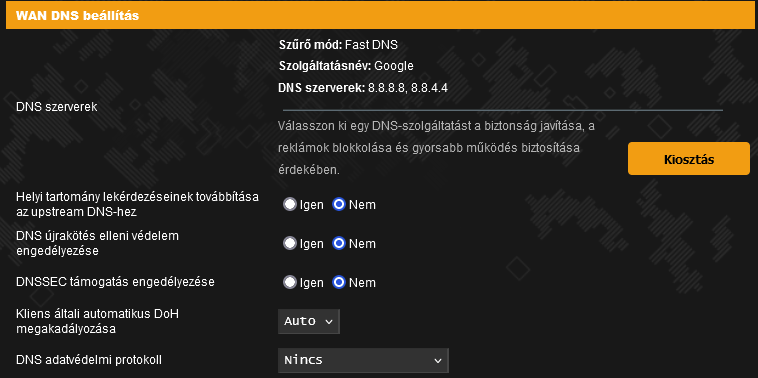The image size is (758, 378).
Task: Click the Kliens általi automatikus DoH label
Action: tap(98, 321)
